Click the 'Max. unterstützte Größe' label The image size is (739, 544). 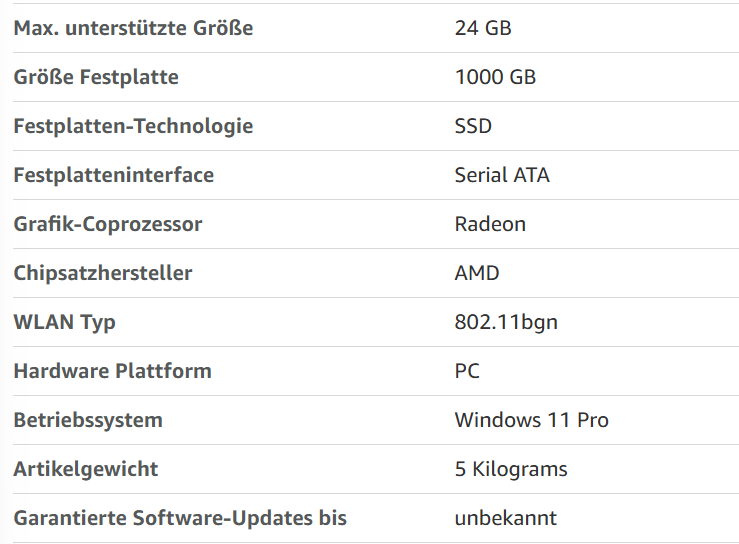pos(133,28)
